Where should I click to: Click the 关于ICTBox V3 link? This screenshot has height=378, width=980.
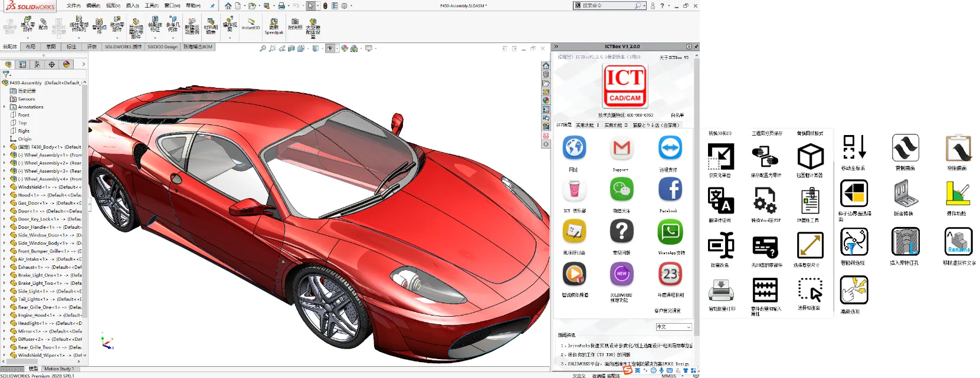tap(674, 57)
